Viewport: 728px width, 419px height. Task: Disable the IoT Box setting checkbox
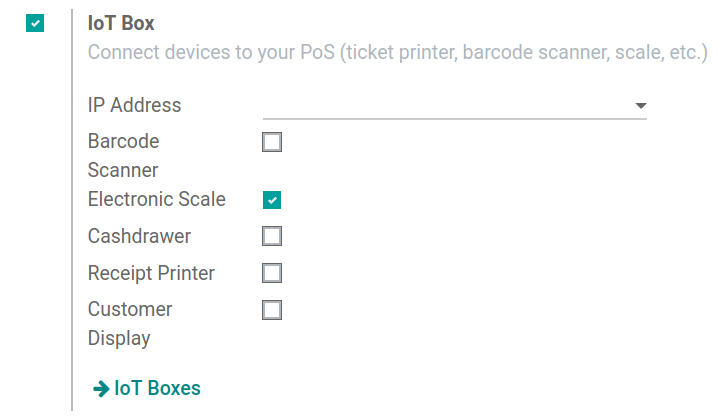coord(36,23)
